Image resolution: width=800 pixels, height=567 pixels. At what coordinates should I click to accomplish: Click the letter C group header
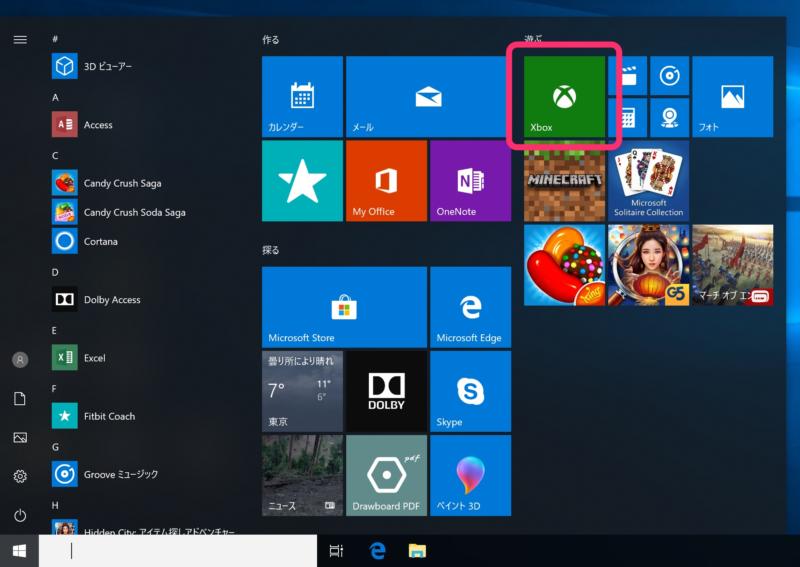(55, 156)
